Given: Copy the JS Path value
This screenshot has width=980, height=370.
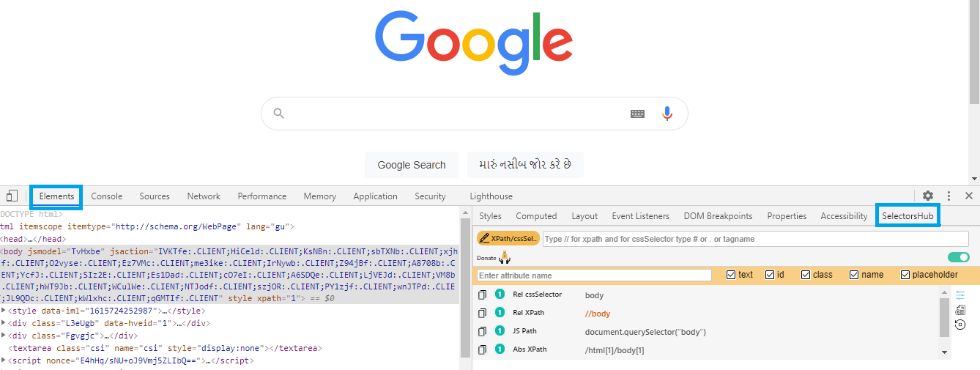Looking at the screenshot, I should click(482, 331).
